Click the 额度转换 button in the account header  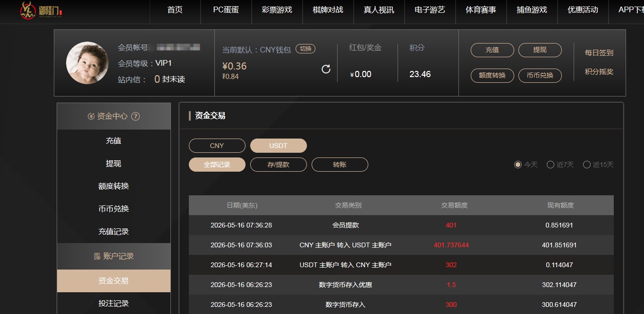492,76
